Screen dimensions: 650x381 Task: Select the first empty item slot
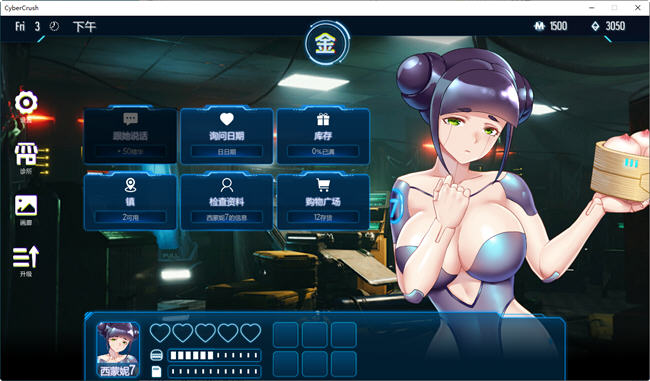pyautogui.click(x=286, y=335)
